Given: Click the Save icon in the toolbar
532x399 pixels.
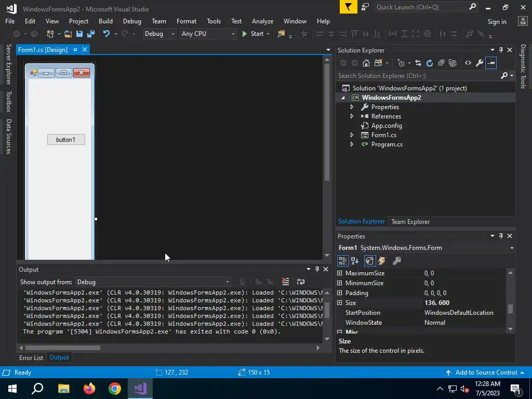Looking at the screenshot, I should point(79,34).
